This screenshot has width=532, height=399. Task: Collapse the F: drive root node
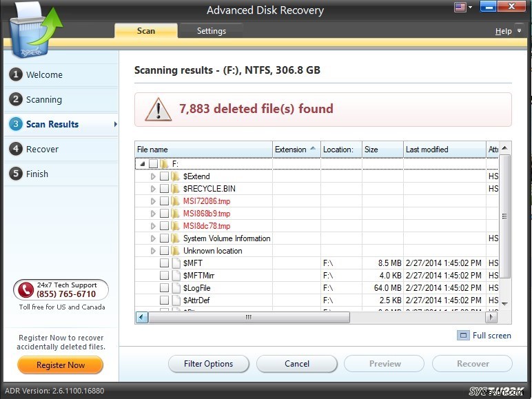pyautogui.click(x=142, y=164)
